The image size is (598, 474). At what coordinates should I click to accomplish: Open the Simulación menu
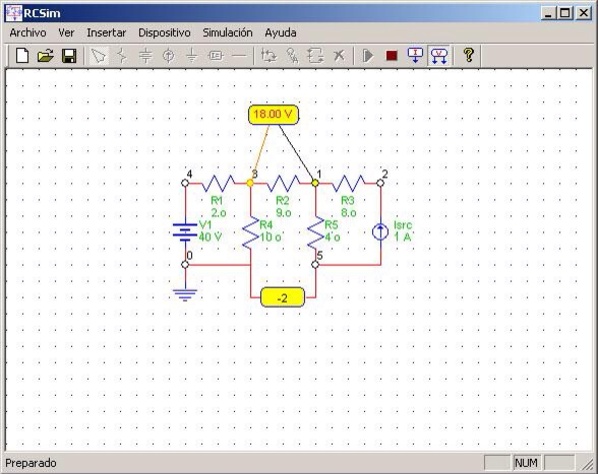227,33
